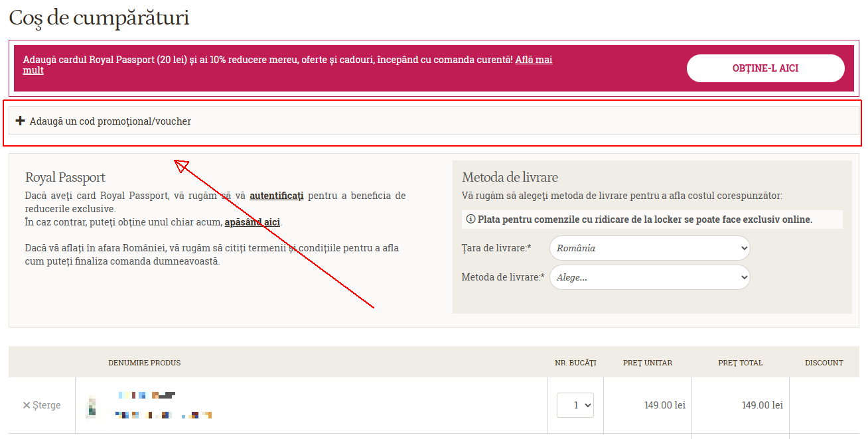Click the OBȚINE-L AICI button
Viewport: 868px width, 439px height.
(765, 68)
